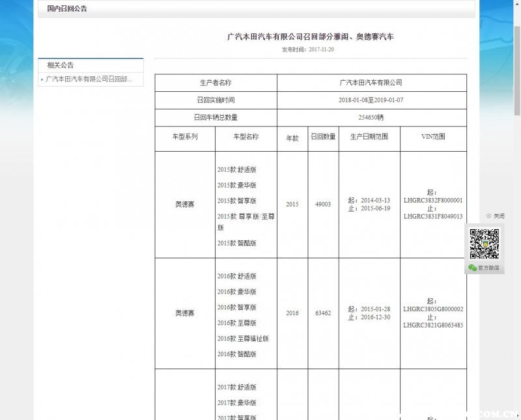This screenshot has height=420, width=521.
Task: Click the VIN范围 column header
Action: point(433,137)
